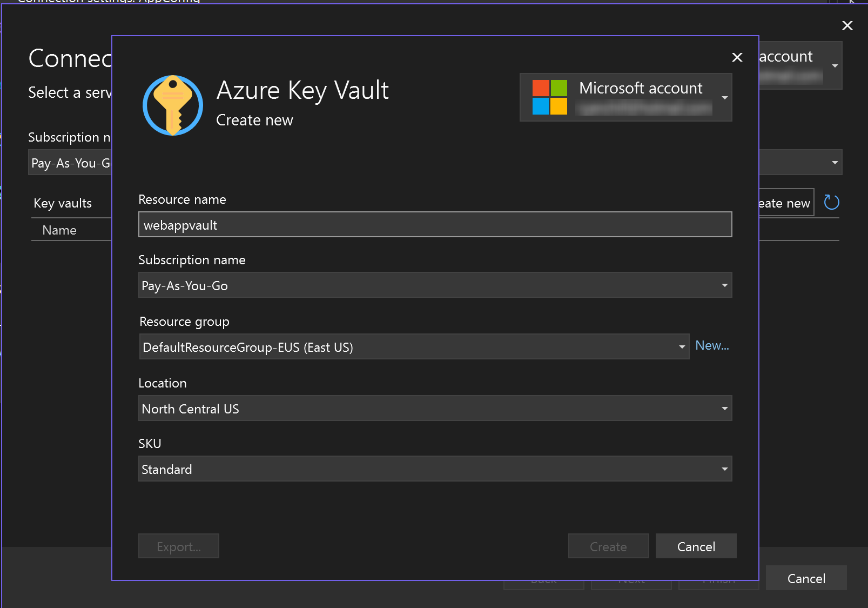The width and height of the screenshot is (868, 608).
Task: Expand background Subscription name dropdown arrow
Action: click(x=835, y=162)
